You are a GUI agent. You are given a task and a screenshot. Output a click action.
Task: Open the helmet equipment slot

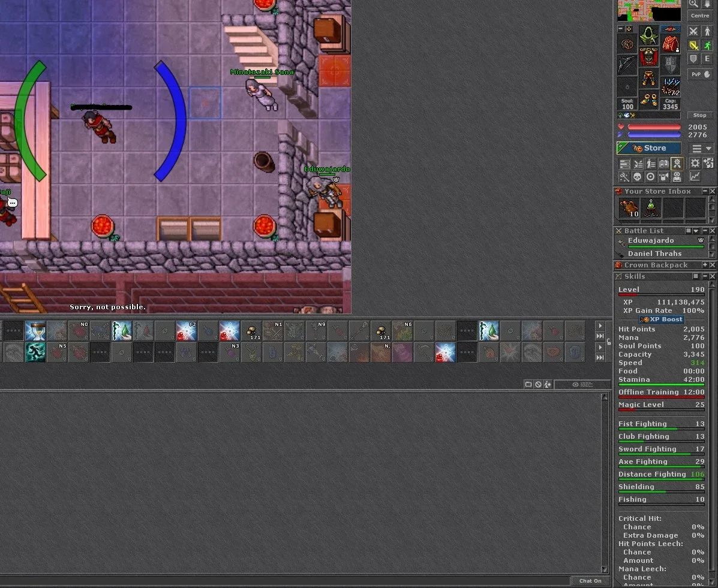[648, 36]
